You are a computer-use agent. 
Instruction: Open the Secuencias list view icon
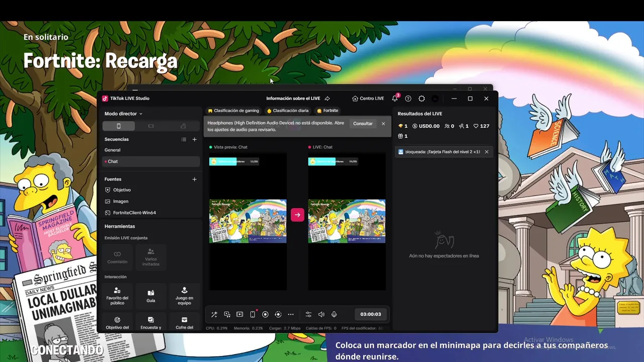(x=184, y=139)
